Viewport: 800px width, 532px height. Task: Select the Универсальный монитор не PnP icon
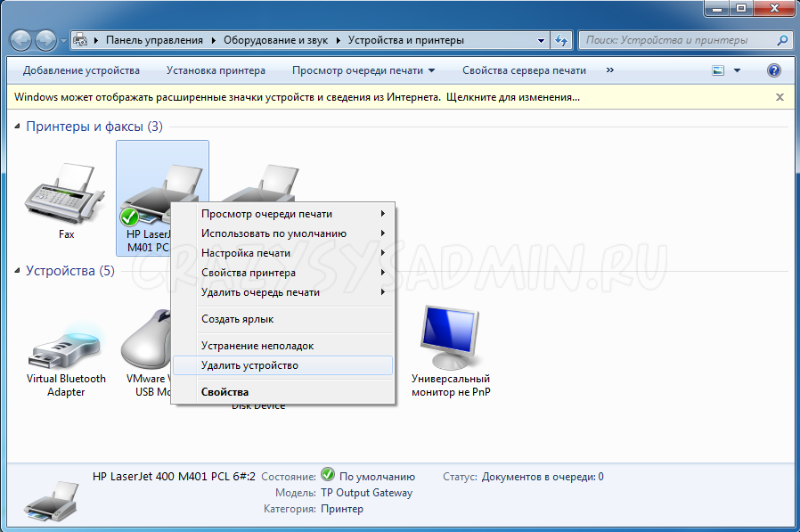[x=451, y=340]
